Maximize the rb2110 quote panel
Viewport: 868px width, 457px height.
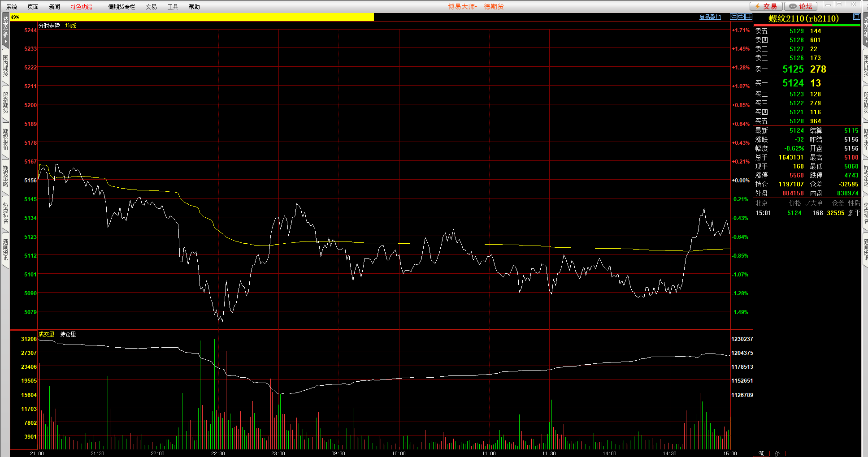(x=856, y=17)
